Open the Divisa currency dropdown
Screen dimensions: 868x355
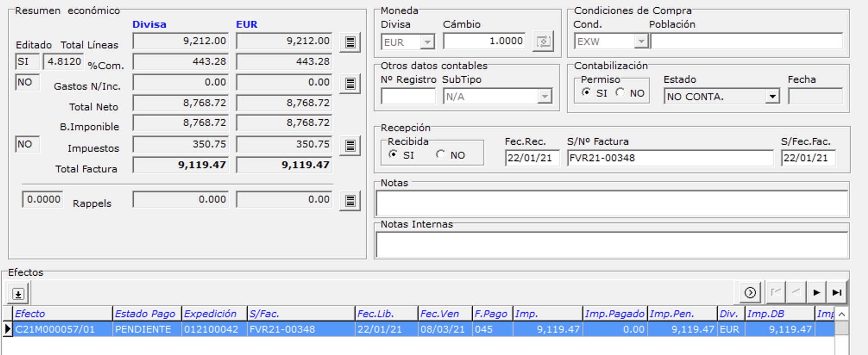pyautogui.click(x=427, y=42)
